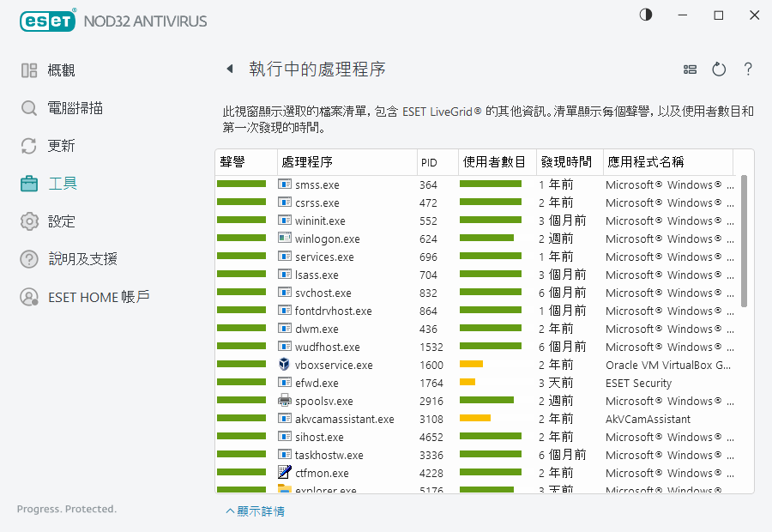
Task: Click the ESET logo icon
Action: pyautogui.click(x=48, y=21)
